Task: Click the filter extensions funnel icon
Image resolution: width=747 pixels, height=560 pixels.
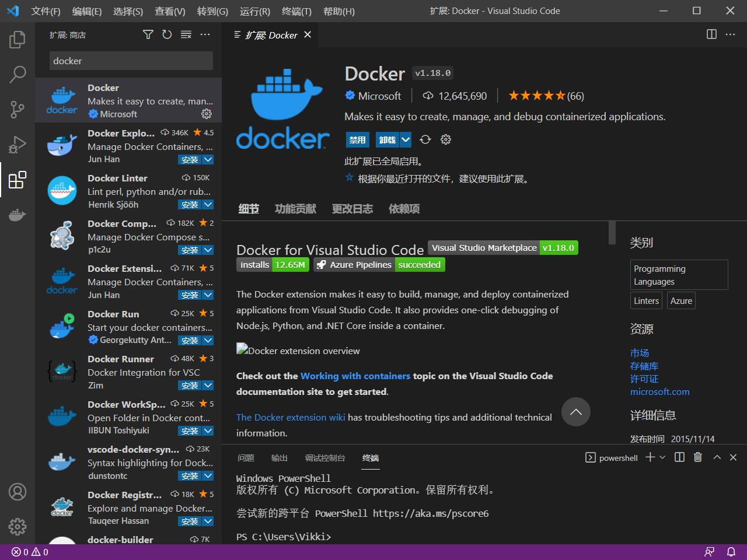Action: click(x=148, y=34)
